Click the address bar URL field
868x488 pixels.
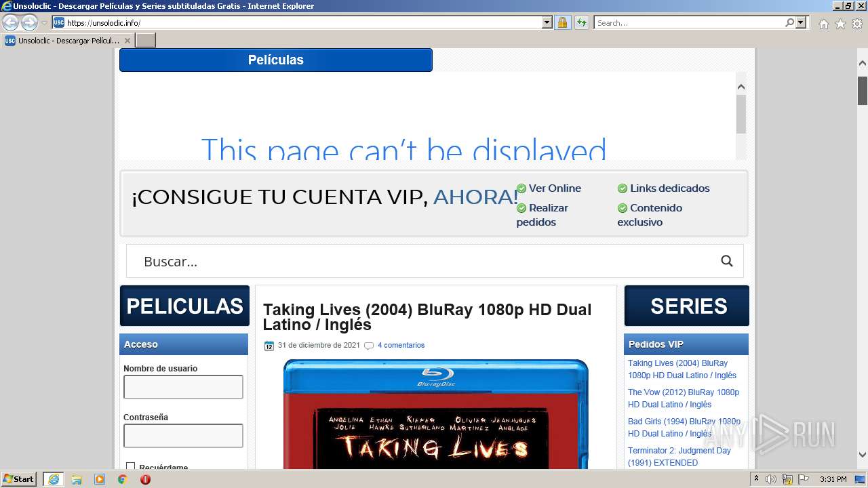pyautogui.click(x=303, y=23)
